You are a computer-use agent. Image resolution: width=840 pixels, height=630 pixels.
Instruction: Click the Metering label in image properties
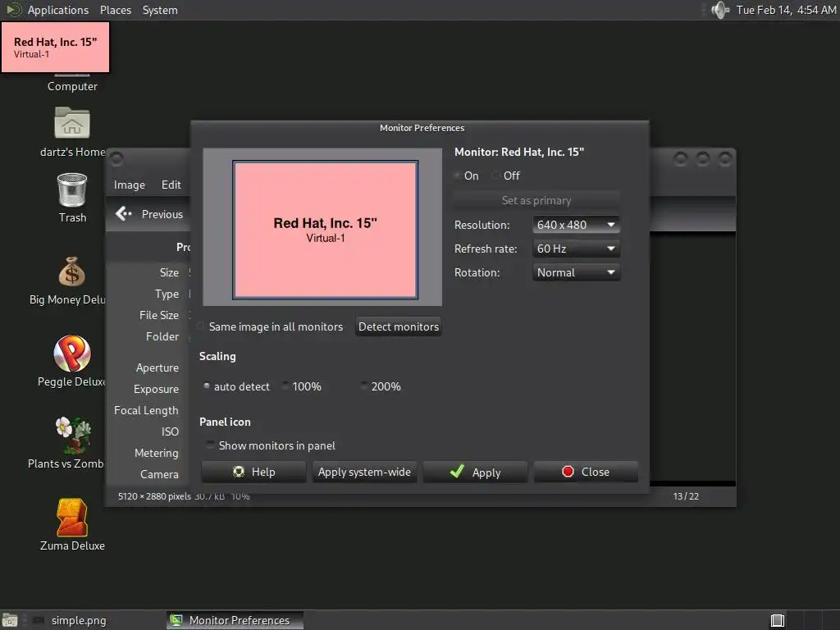(x=157, y=453)
